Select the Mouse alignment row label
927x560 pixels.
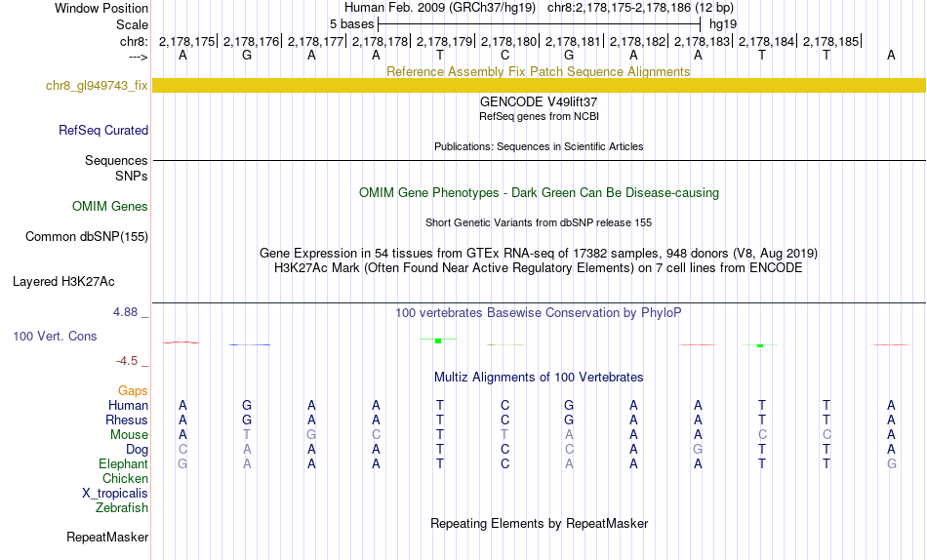coord(129,435)
